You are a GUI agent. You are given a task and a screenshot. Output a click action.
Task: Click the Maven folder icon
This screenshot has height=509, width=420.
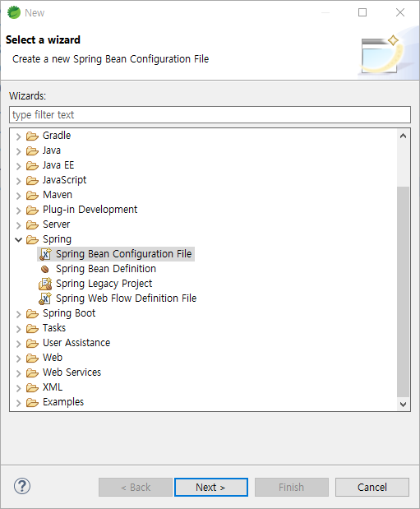click(32, 195)
